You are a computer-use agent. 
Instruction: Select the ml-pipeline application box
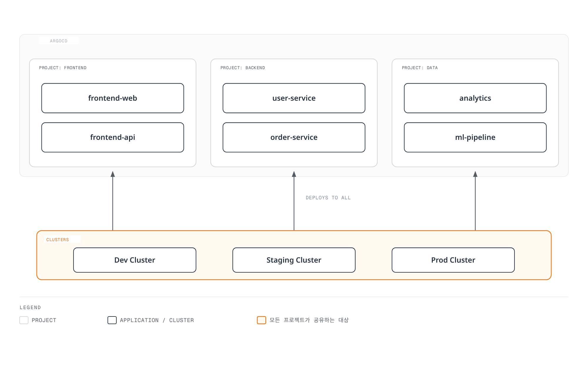click(475, 137)
